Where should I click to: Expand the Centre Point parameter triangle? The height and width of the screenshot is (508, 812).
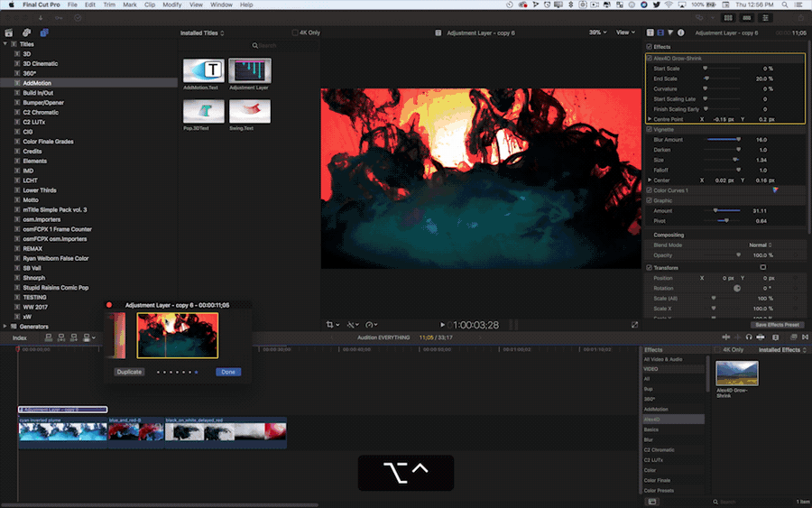tap(650, 119)
